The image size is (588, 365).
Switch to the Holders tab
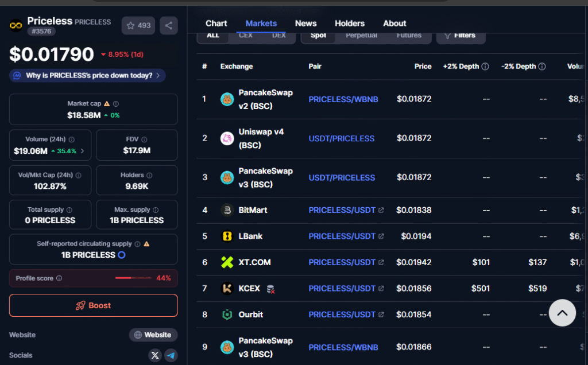point(350,24)
